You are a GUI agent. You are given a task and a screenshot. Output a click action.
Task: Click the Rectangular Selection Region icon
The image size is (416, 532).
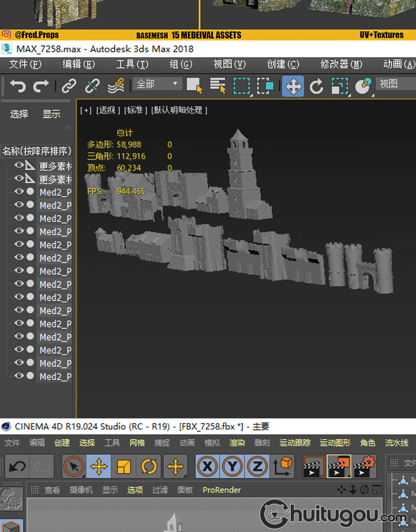pyautogui.click(x=242, y=86)
